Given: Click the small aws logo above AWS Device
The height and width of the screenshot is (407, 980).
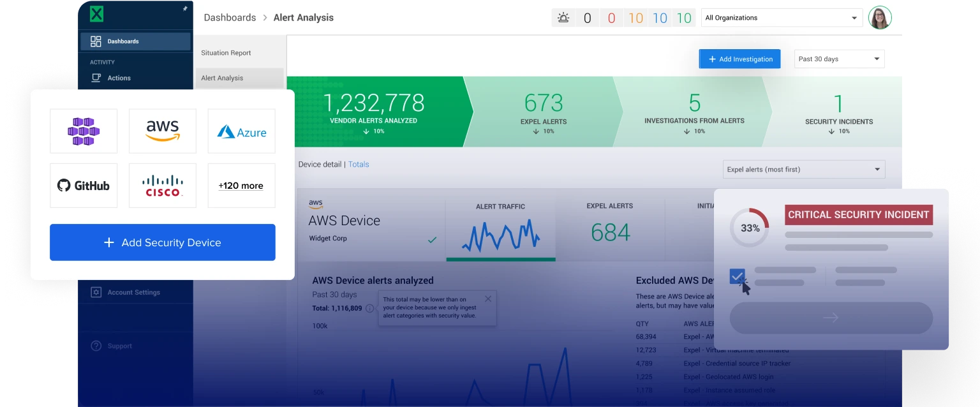Looking at the screenshot, I should click(x=316, y=204).
